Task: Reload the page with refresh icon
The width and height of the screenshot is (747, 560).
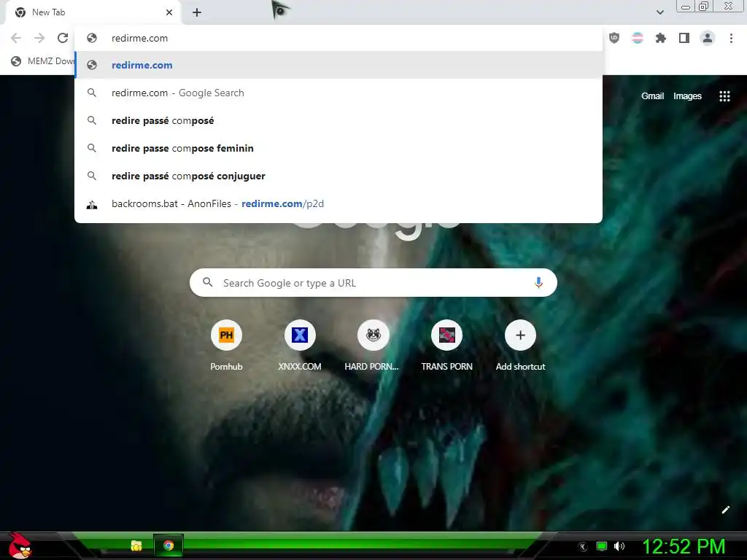Action: click(63, 38)
